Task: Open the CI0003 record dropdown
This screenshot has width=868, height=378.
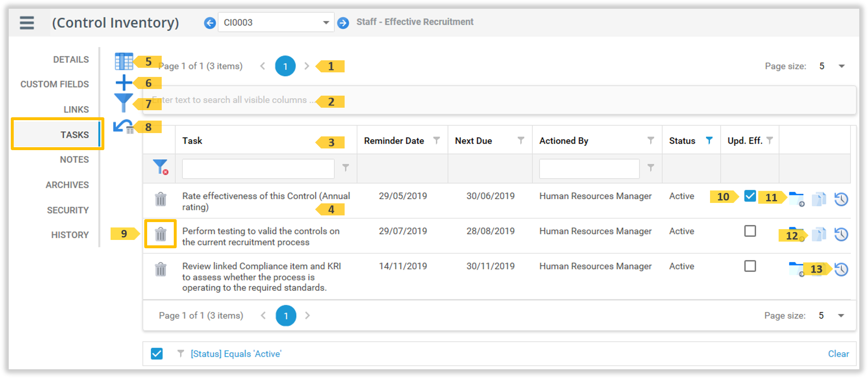Action: click(326, 23)
